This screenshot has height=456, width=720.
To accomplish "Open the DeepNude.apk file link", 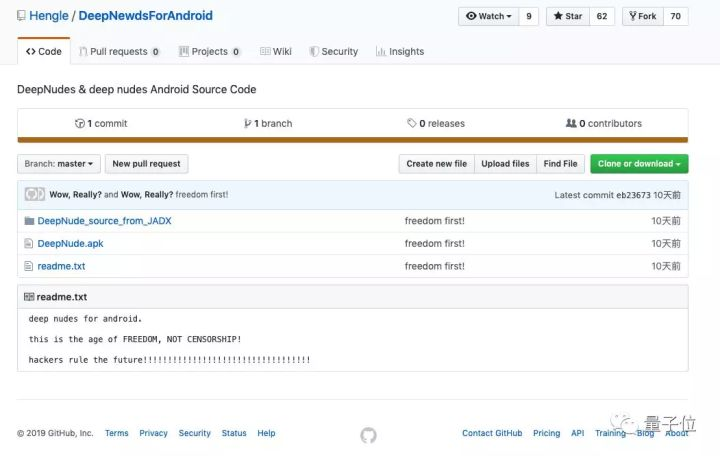I will pyautogui.click(x=70, y=244).
